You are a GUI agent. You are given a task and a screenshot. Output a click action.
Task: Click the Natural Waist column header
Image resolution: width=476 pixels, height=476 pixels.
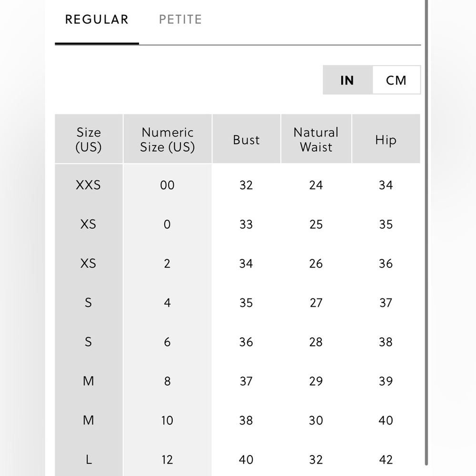pos(316,139)
